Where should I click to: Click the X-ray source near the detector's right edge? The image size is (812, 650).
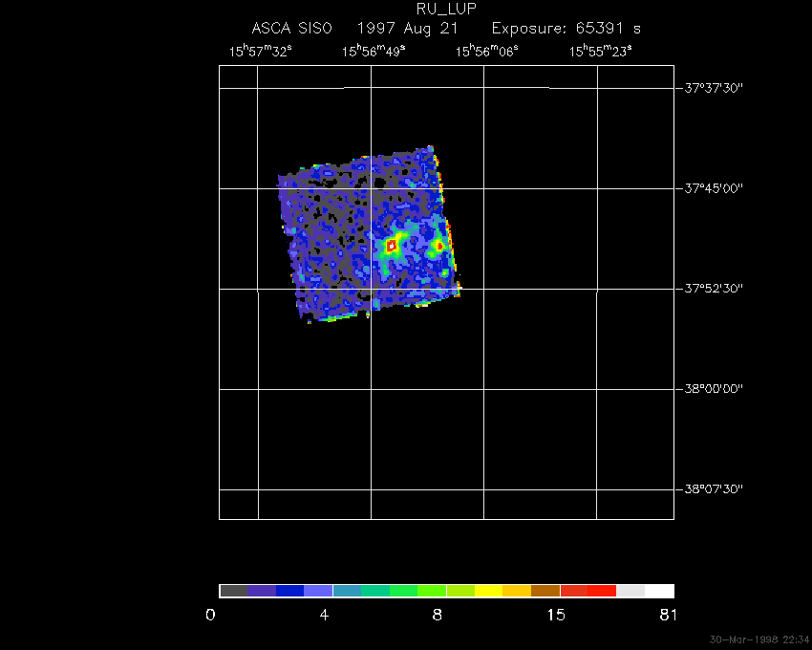pos(439,246)
